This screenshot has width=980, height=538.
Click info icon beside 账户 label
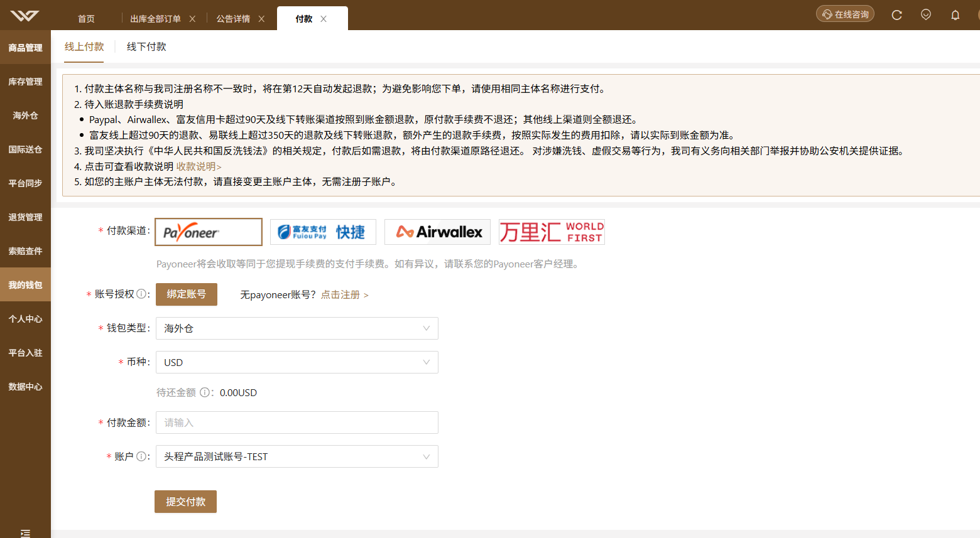point(141,456)
